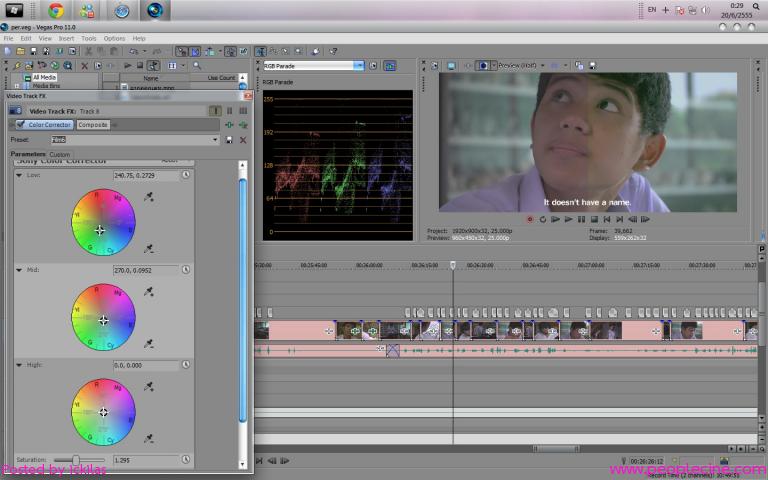The width and height of the screenshot is (768, 480).
Task: Select All Media in the tree
Action: pyautogui.click(x=45, y=77)
